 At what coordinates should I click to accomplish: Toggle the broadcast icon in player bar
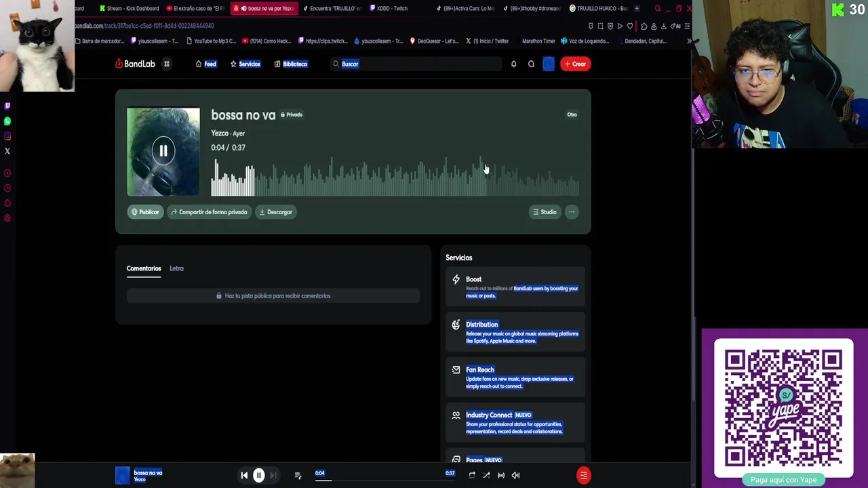pyautogui.click(x=501, y=475)
